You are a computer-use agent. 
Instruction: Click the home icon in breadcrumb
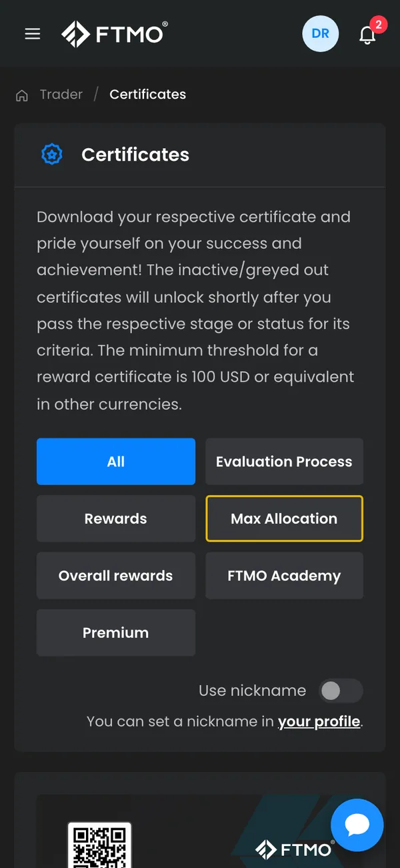tap(22, 95)
